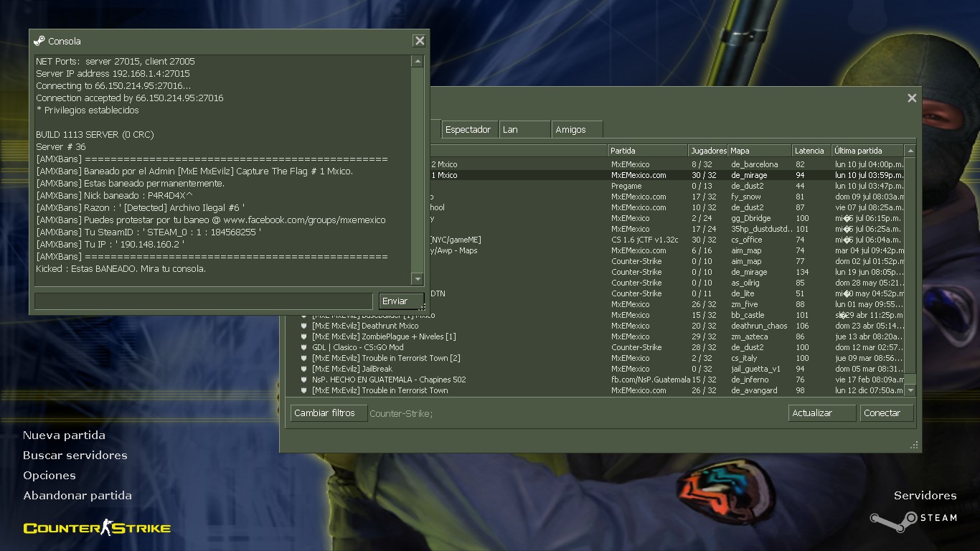Select the [MxE MxEvilz] JailBreak server row

click(595, 369)
